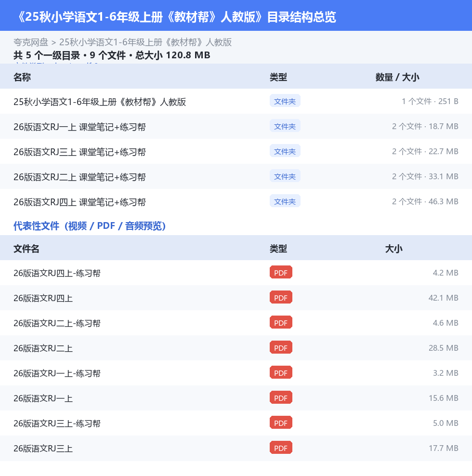Screen dimensions: 472x476
Task: Click heading 代表性文件（视频 / PDF / 音频预览）
Action: tap(90, 226)
